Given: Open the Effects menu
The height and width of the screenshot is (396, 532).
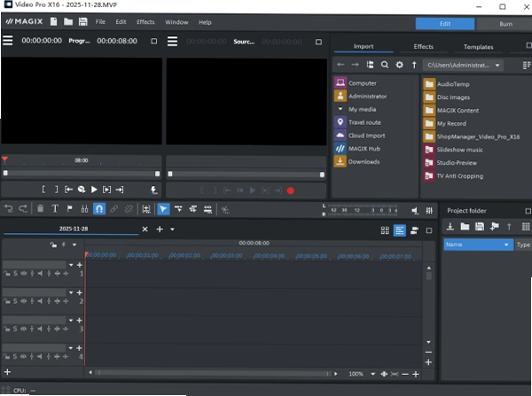Looking at the screenshot, I should (145, 21).
